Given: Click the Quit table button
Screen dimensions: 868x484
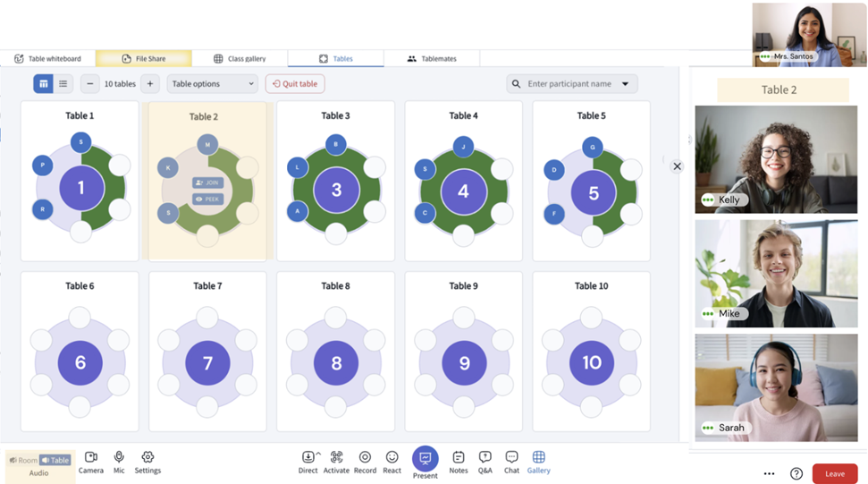Looking at the screenshot, I should [295, 83].
